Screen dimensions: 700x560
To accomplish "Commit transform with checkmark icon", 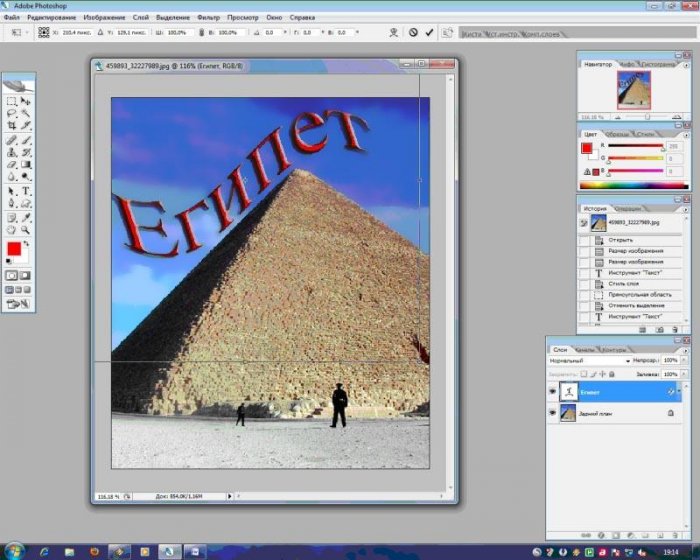I will 430,33.
